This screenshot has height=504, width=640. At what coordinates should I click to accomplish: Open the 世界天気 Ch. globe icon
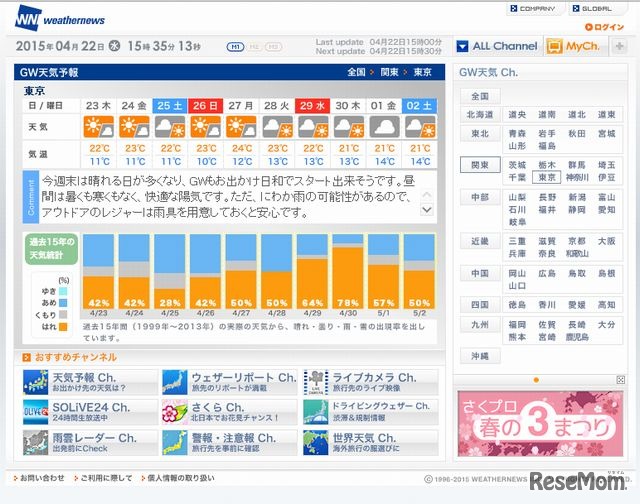316,442
